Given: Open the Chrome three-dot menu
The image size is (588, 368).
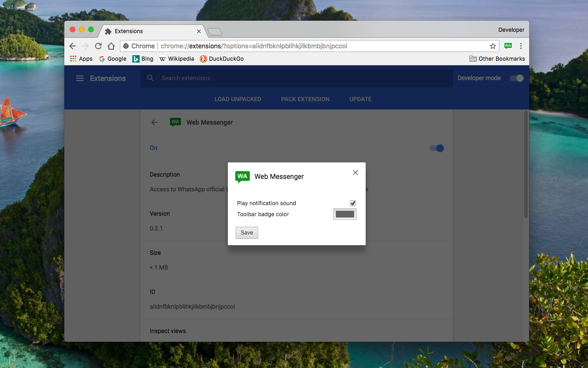Looking at the screenshot, I should (x=520, y=46).
